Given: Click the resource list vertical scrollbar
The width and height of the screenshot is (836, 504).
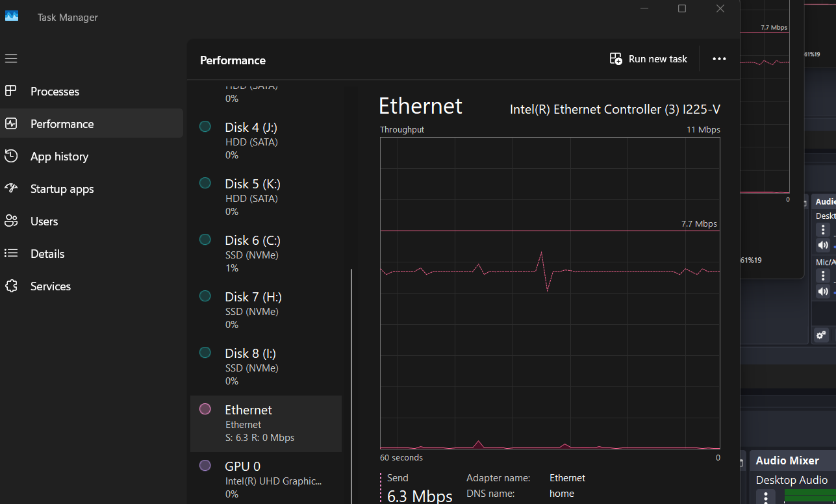Looking at the screenshot, I should [351, 386].
